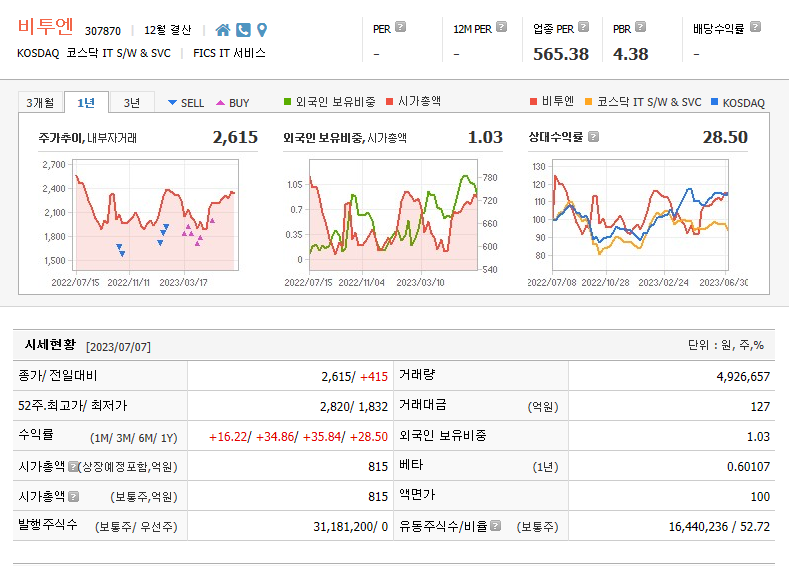Open help icon next to 업종 PER
This screenshot has height=566, width=790.
[x=583, y=27]
